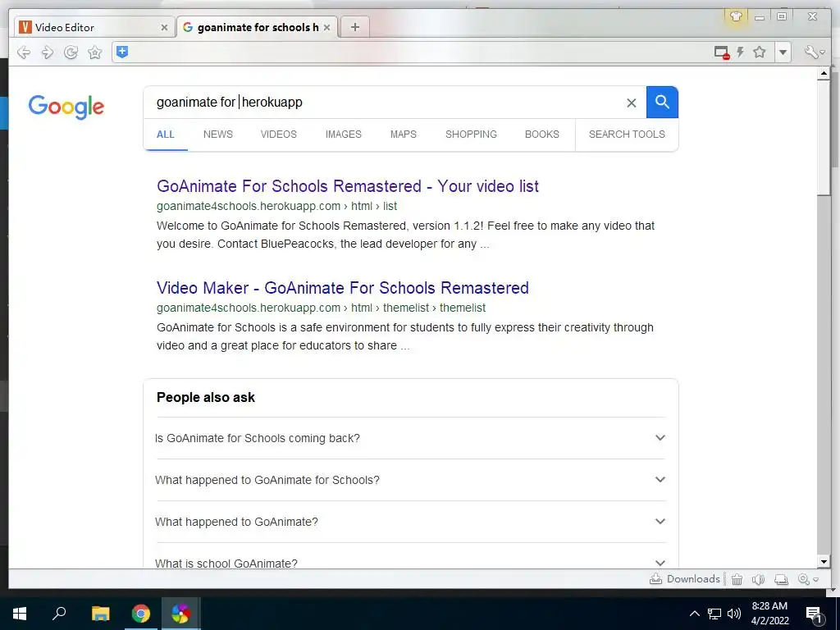This screenshot has height=630, width=840.
Task: Click the page scrollbar down arrow
Action: (824, 561)
